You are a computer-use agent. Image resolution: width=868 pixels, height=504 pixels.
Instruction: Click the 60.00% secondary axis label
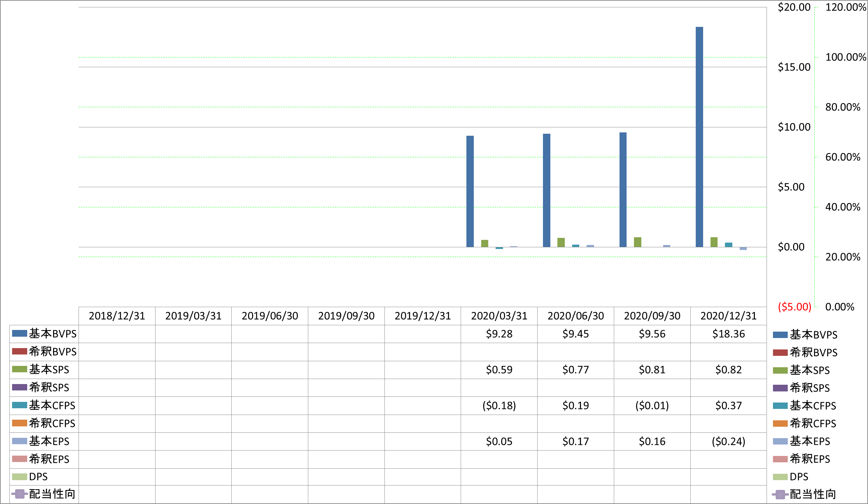click(x=842, y=157)
